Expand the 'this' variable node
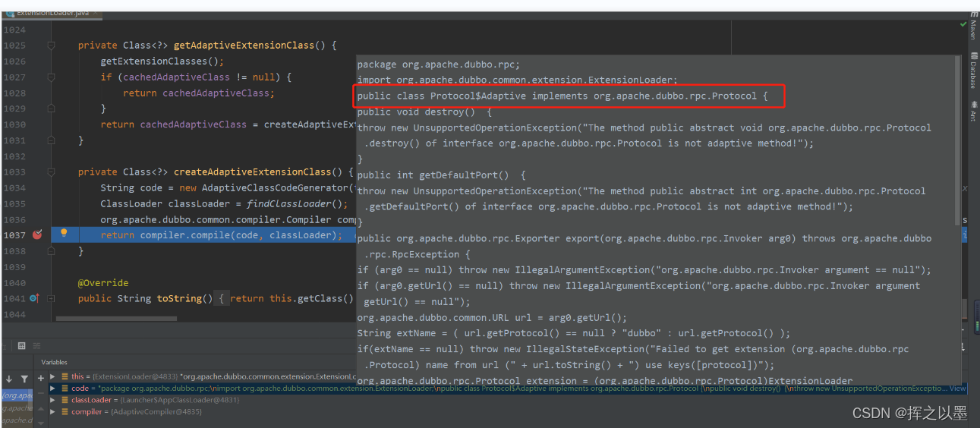 point(52,376)
